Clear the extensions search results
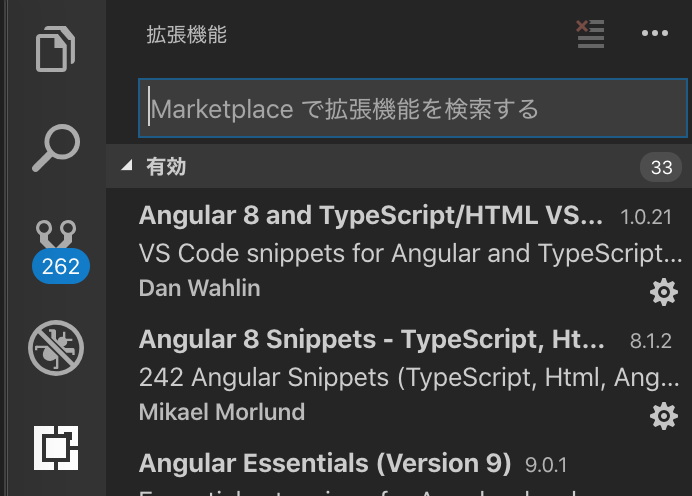 [590, 34]
